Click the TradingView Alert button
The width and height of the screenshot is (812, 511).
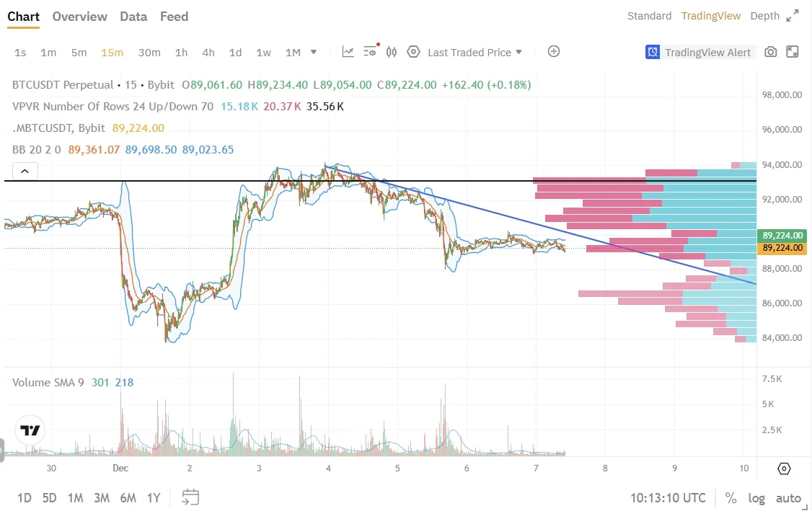(x=700, y=52)
